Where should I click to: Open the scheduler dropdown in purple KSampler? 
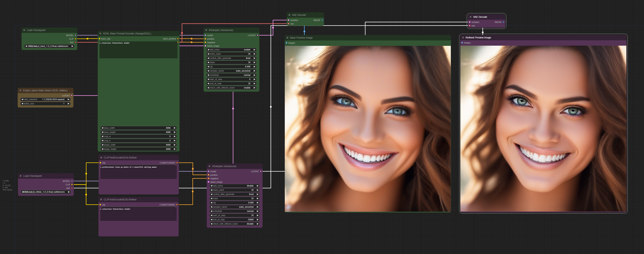point(234,211)
